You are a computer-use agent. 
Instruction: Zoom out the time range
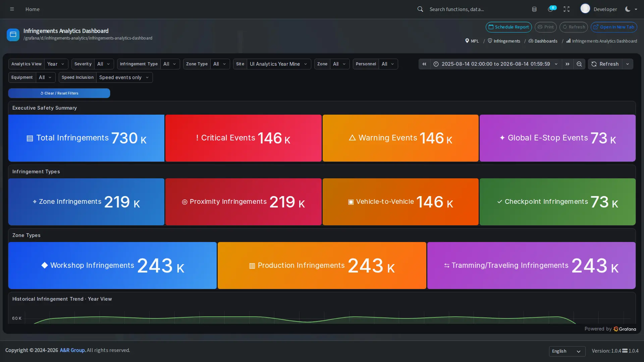(x=579, y=64)
